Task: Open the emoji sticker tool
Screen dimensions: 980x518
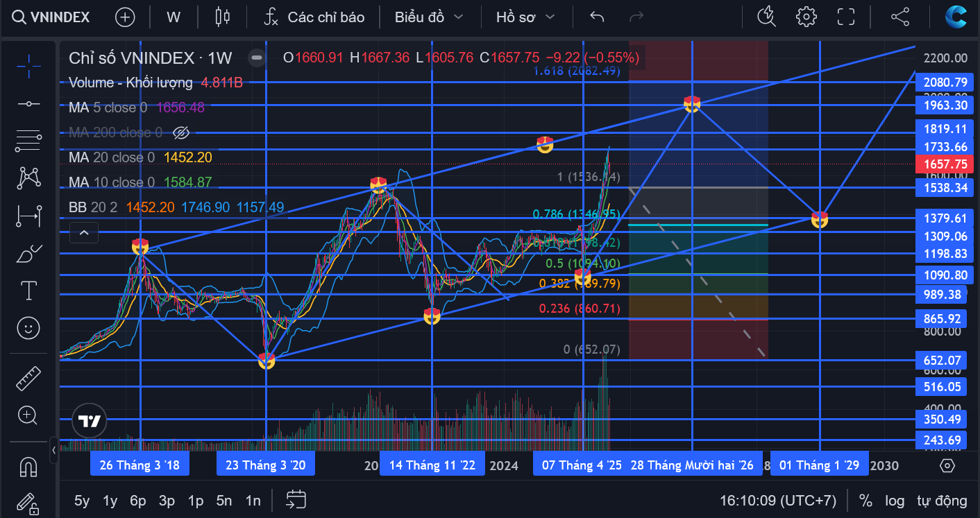Action: (28, 328)
